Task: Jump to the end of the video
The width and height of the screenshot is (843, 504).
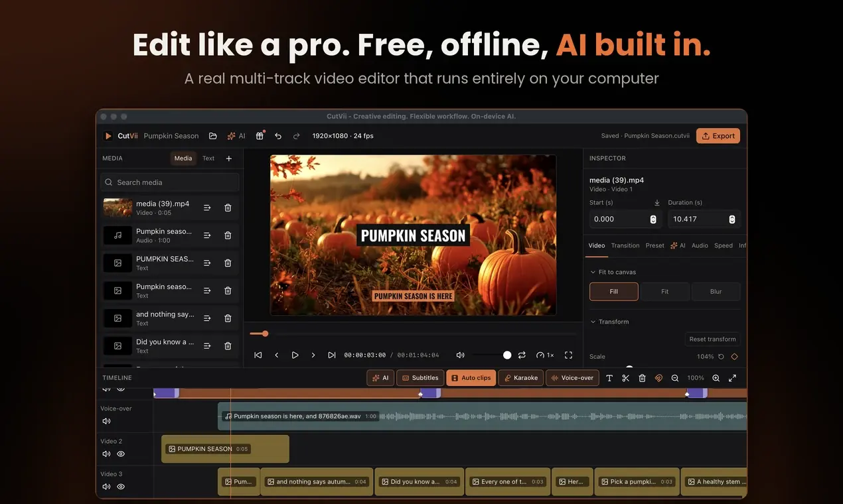Action: (x=332, y=355)
